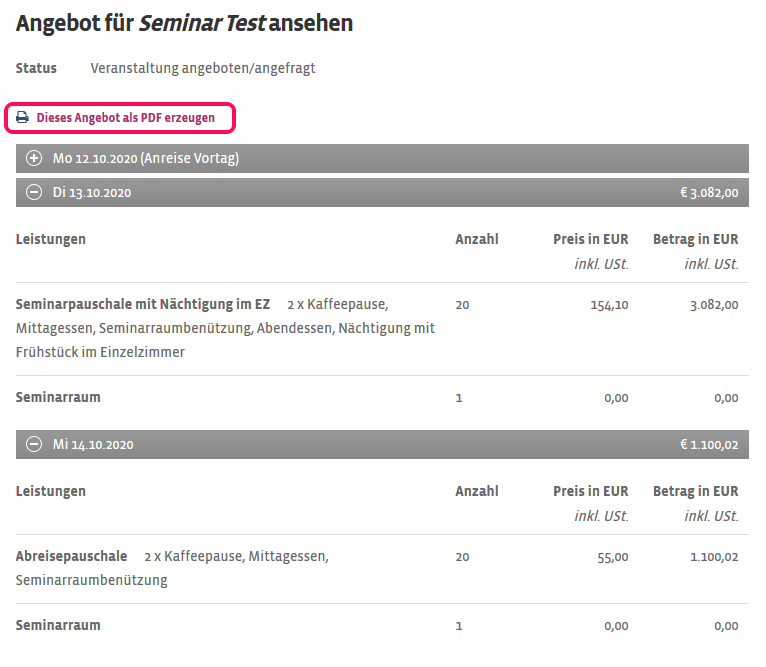Click status text 'Veranstaltung angeboten/angefragt'

click(x=203, y=68)
